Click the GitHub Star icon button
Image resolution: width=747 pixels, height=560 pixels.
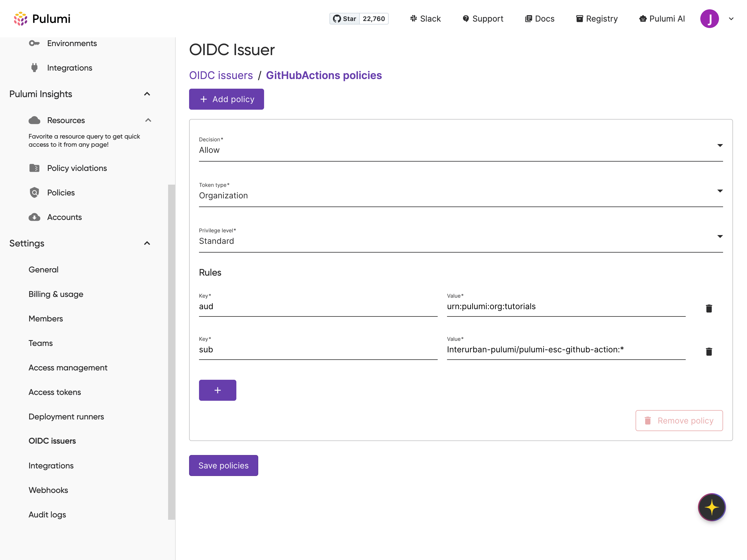click(344, 19)
